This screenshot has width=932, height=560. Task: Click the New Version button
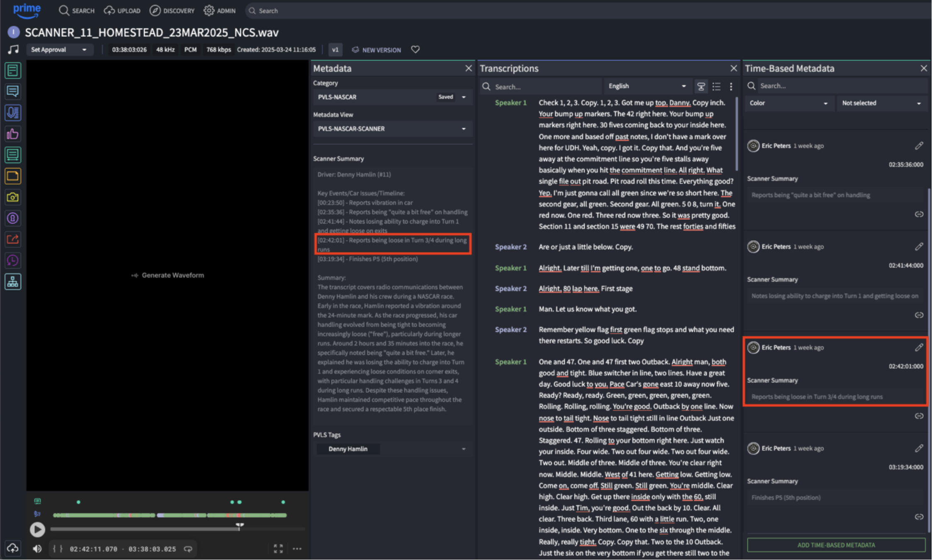[376, 50]
